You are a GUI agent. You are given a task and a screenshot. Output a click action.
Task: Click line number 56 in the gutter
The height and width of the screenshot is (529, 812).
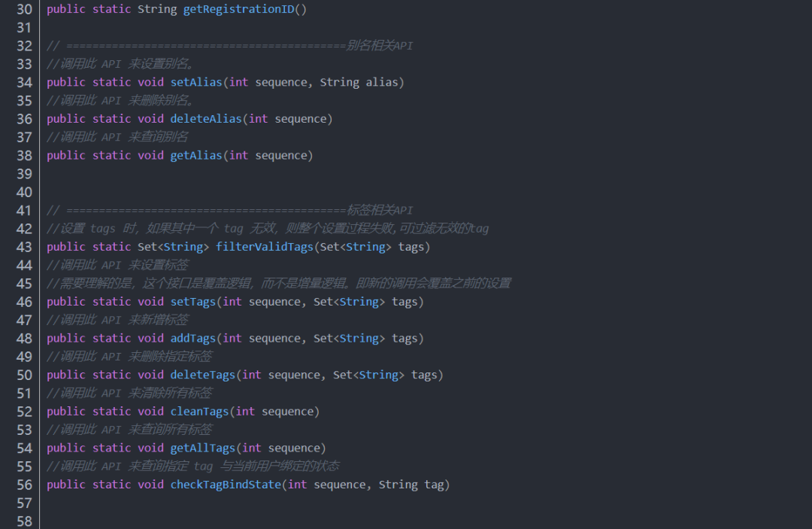[x=24, y=485]
